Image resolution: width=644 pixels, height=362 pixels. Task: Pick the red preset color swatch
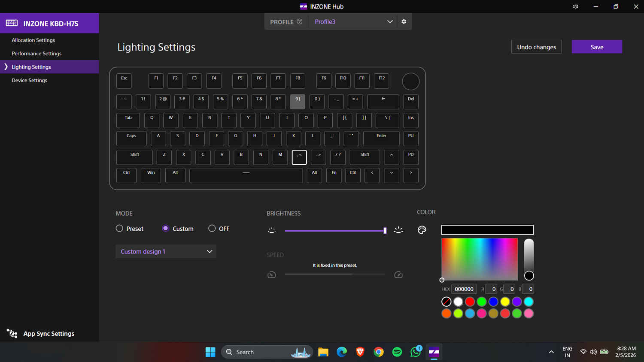pyautogui.click(x=470, y=302)
